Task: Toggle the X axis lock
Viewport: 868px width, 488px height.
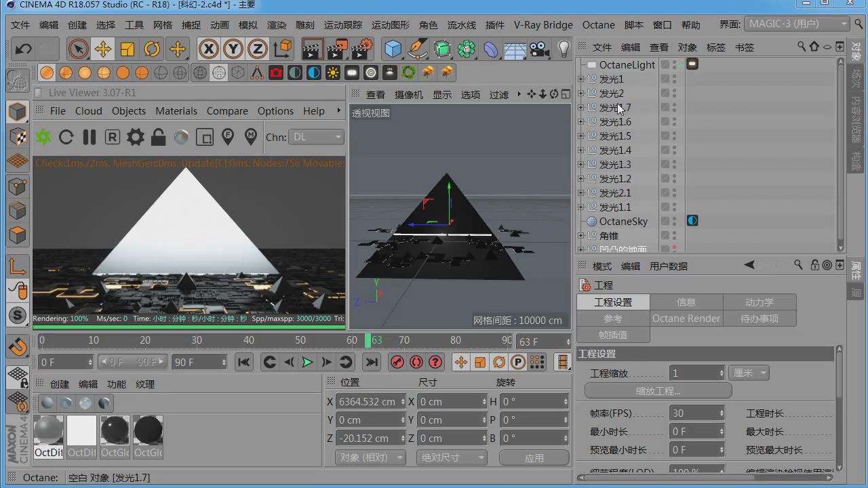Action: tap(208, 49)
